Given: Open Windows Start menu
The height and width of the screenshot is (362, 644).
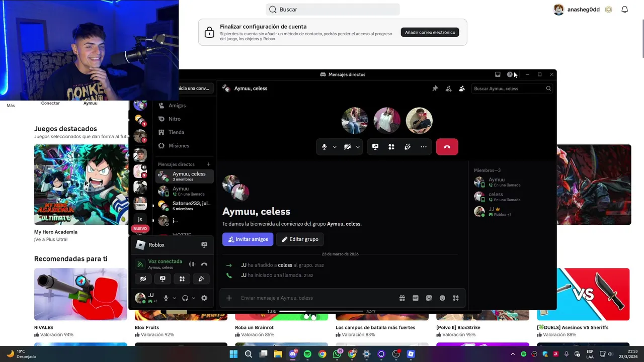Looking at the screenshot, I should pos(233,354).
